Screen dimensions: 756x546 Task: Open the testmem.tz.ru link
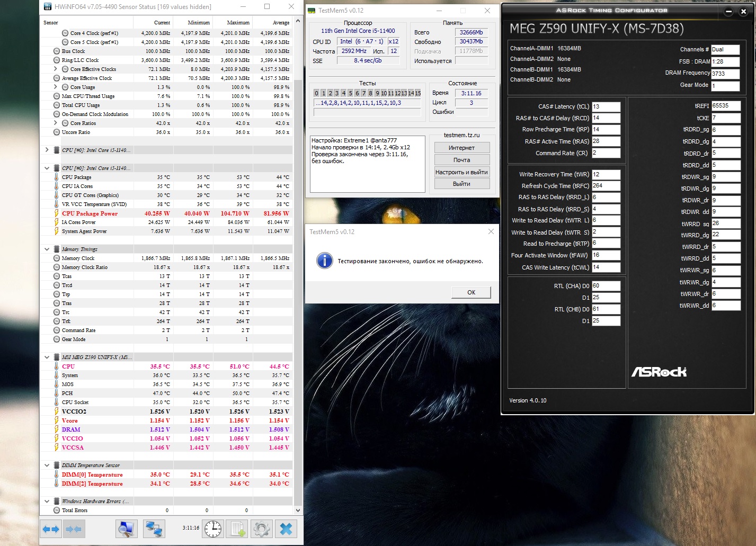(x=462, y=135)
